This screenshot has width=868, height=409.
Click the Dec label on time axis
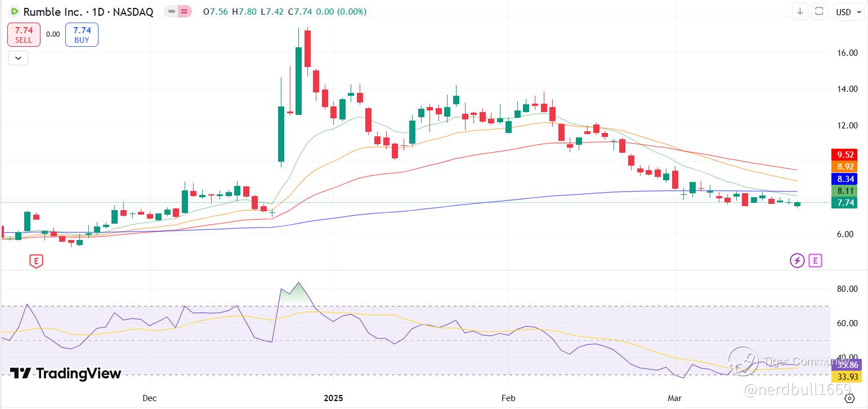(x=149, y=398)
